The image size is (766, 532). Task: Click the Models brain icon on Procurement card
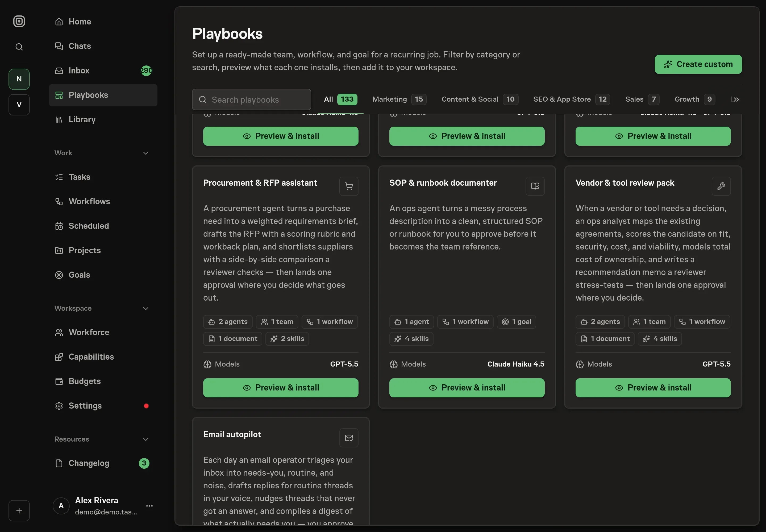(x=207, y=365)
